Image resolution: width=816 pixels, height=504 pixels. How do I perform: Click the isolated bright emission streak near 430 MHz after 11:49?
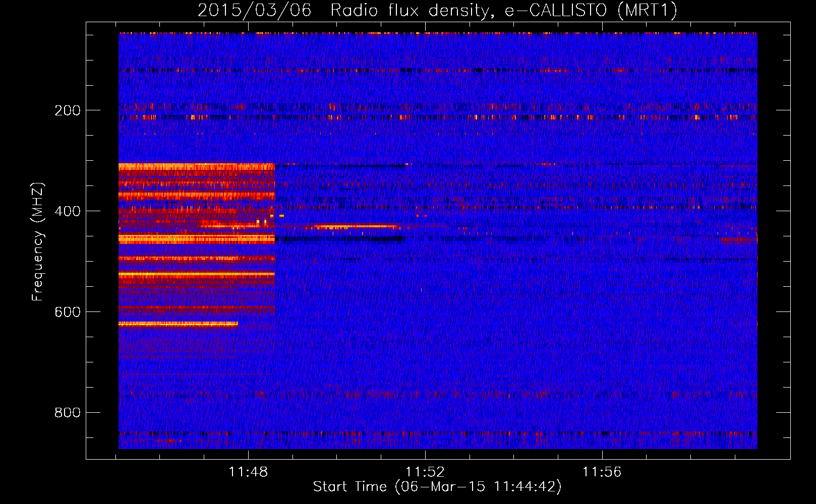click(355, 226)
